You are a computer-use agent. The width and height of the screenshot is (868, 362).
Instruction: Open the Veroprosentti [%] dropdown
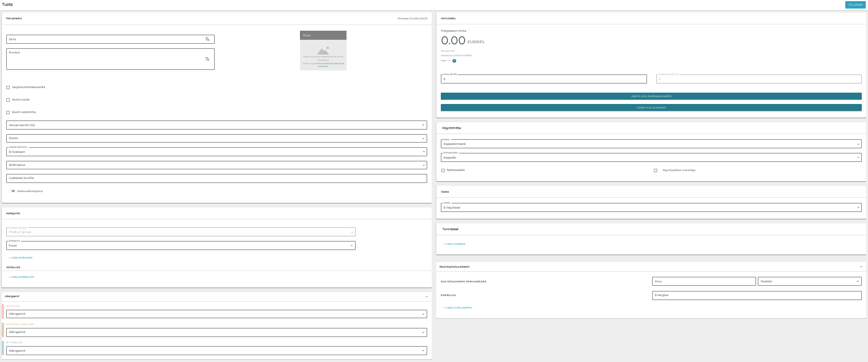(x=216, y=125)
